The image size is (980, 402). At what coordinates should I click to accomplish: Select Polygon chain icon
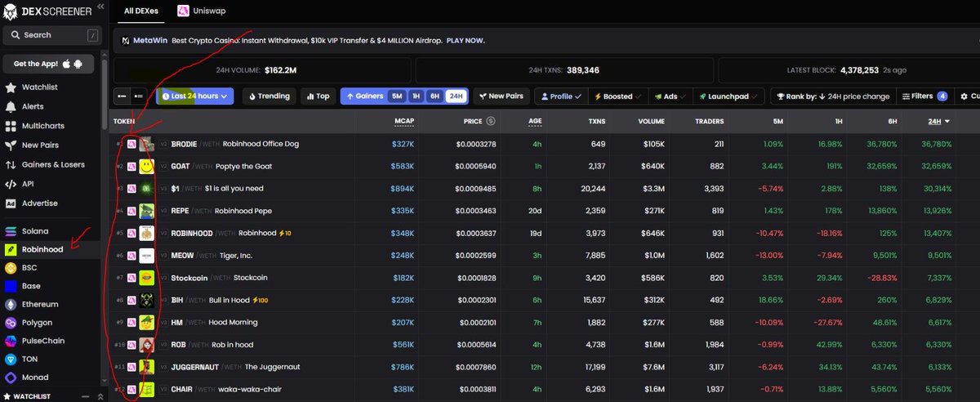(x=11, y=323)
